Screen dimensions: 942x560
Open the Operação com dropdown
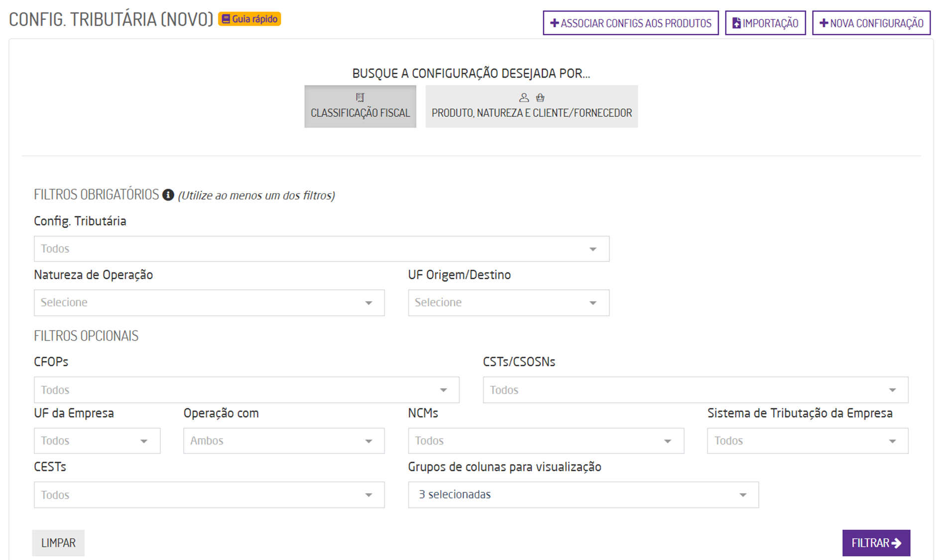tap(284, 441)
